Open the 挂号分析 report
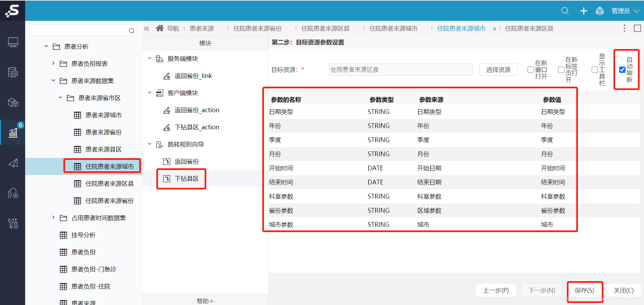644x305 pixels. 83,235
